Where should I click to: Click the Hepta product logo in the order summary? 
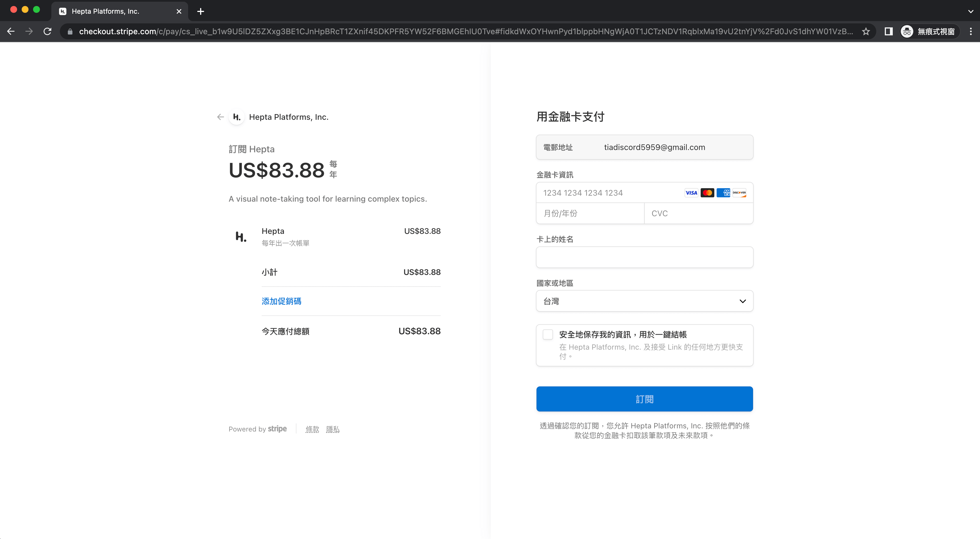coord(241,236)
